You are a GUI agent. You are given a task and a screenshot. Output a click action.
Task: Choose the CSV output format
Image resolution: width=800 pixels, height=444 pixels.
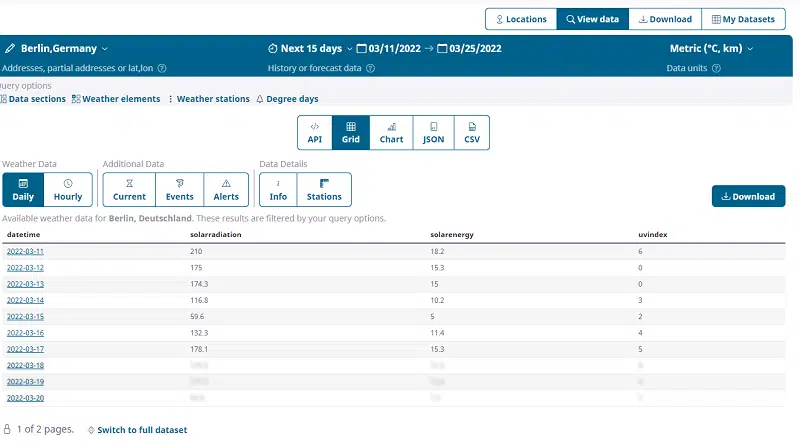click(x=472, y=132)
